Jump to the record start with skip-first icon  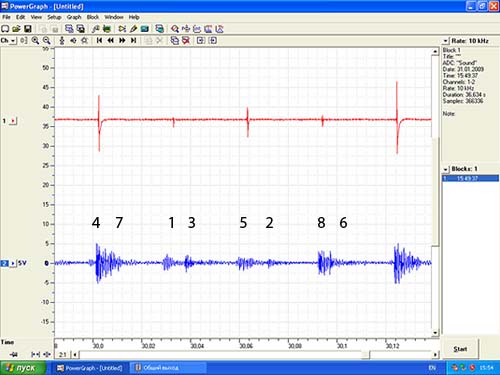pos(99,40)
